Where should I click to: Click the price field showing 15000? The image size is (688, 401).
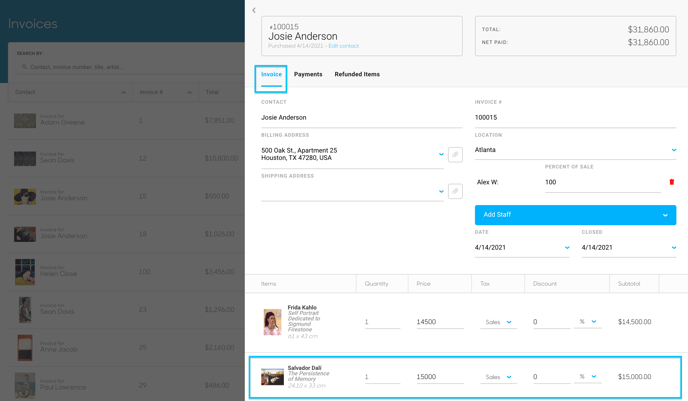[x=440, y=377]
